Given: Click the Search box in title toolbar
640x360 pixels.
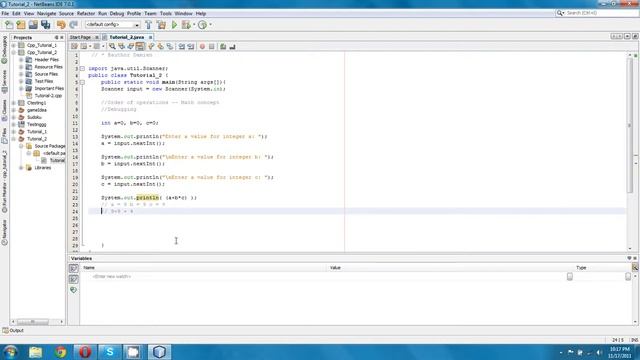Looking at the screenshot, I should 597,13.
